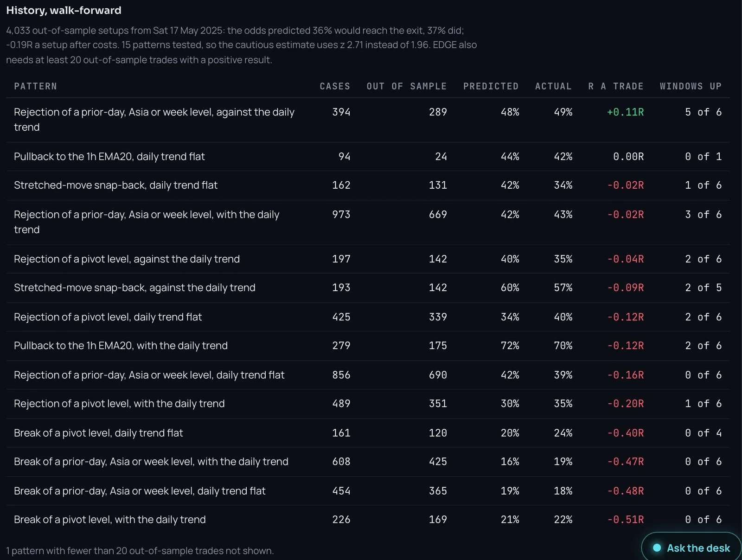This screenshot has height=560, width=742.
Task: Select 'Rejection of a pivot level, with the daily trend'
Action: point(119,404)
